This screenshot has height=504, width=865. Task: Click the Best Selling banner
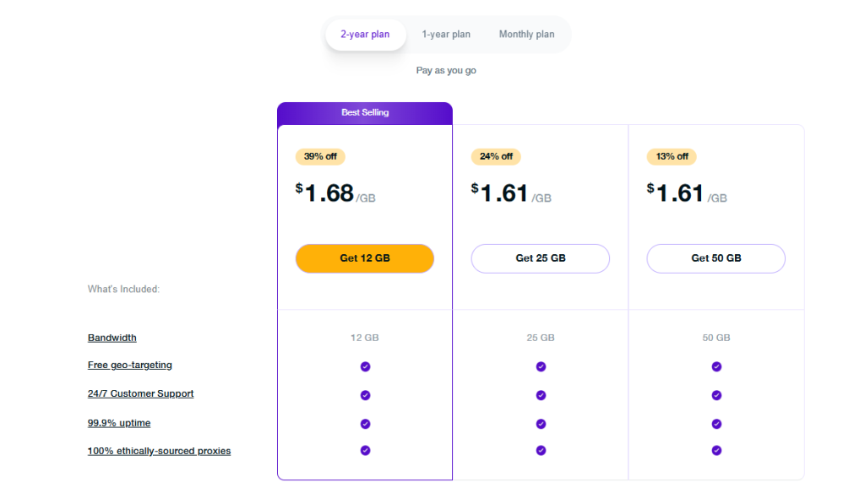click(365, 113)
